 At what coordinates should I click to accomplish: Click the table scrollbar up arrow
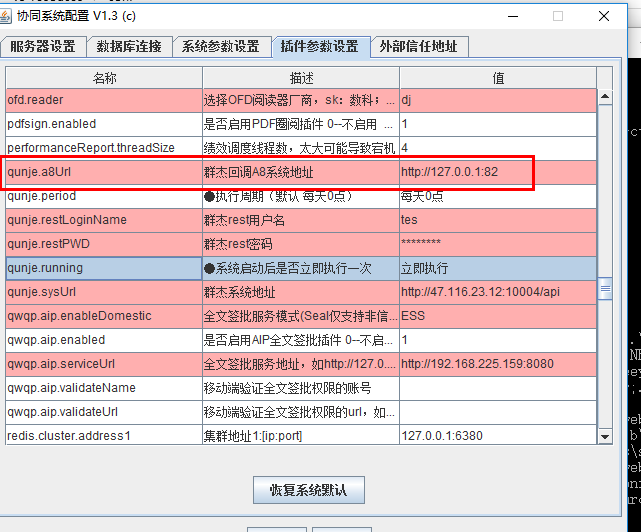[x=605, y=97]
